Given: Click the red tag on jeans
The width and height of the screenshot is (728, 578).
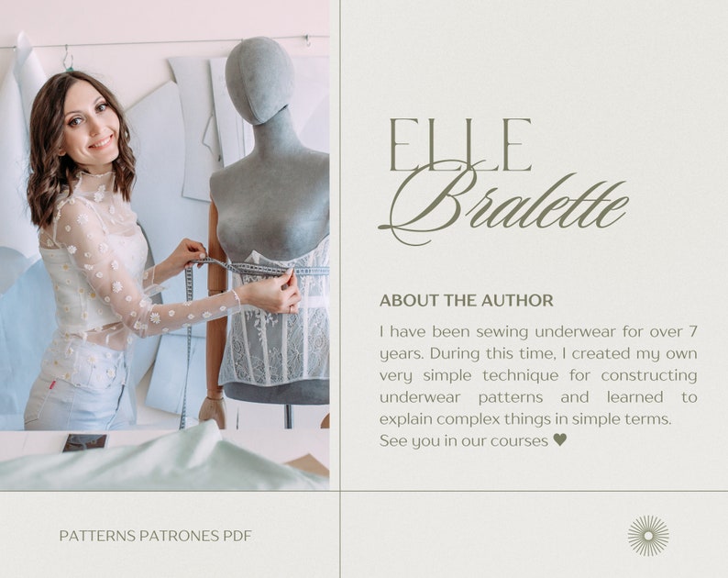Looking at the screenshot, I should coord(53,384).
